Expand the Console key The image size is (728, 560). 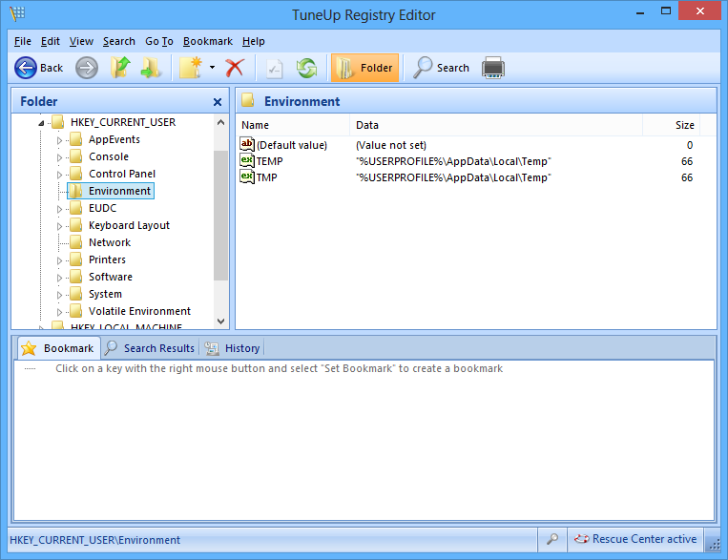pyautogui.click(x=59, y=157)
